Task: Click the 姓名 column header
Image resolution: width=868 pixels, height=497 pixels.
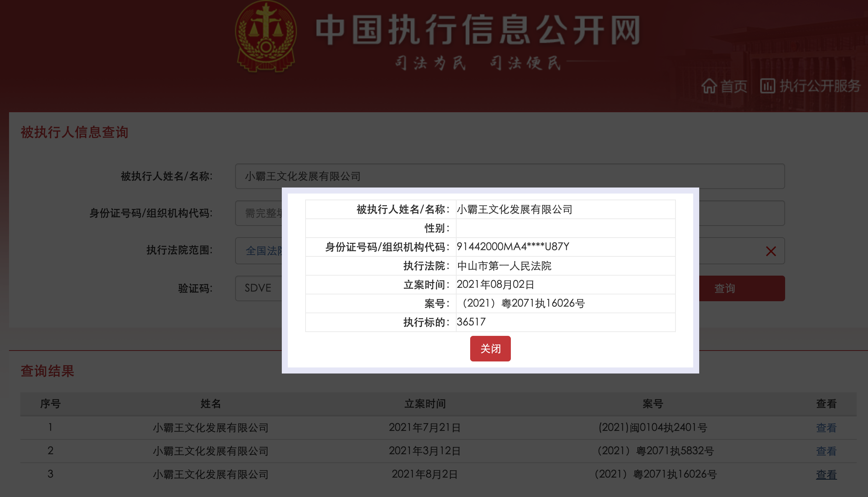Action: point(210,404)
